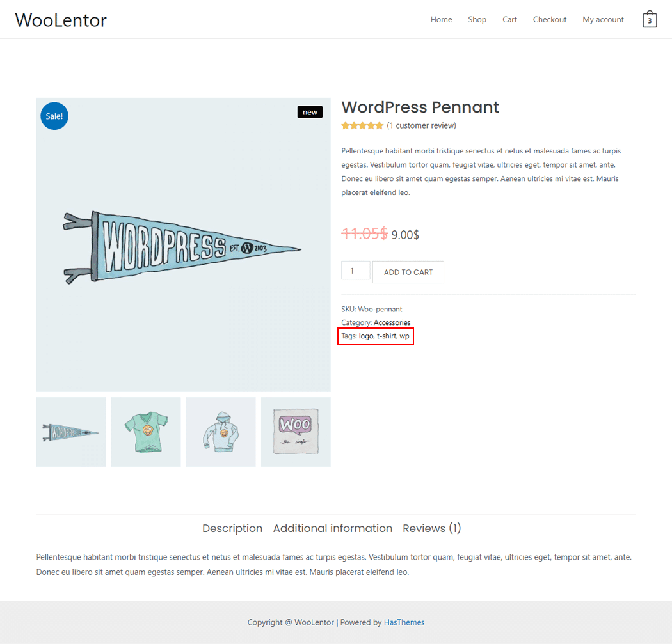Click the WooLentor site title
The height and width of the screenshot is (644, 672).
(61, 20)
